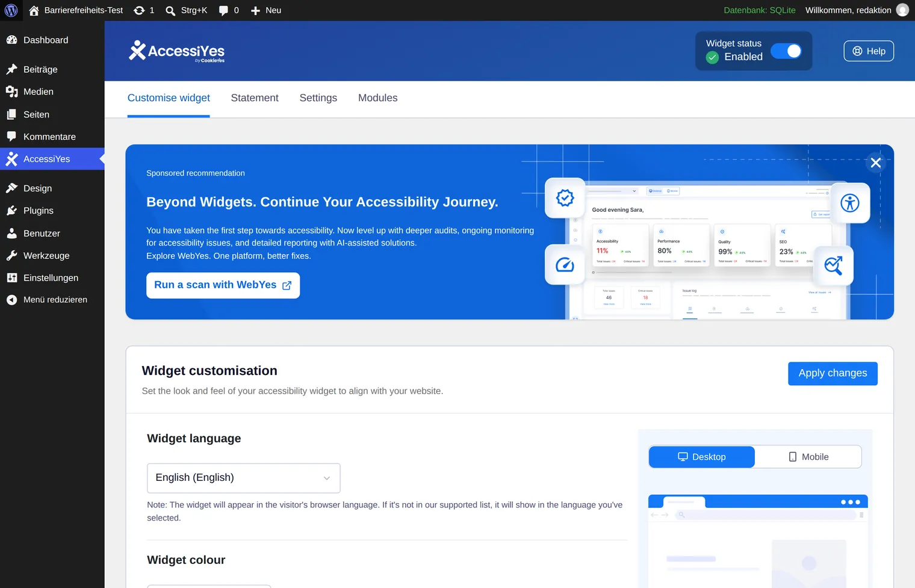Click the Beiträge pin icon
Screen dimensions: 915x588
(x=11, y=69)
